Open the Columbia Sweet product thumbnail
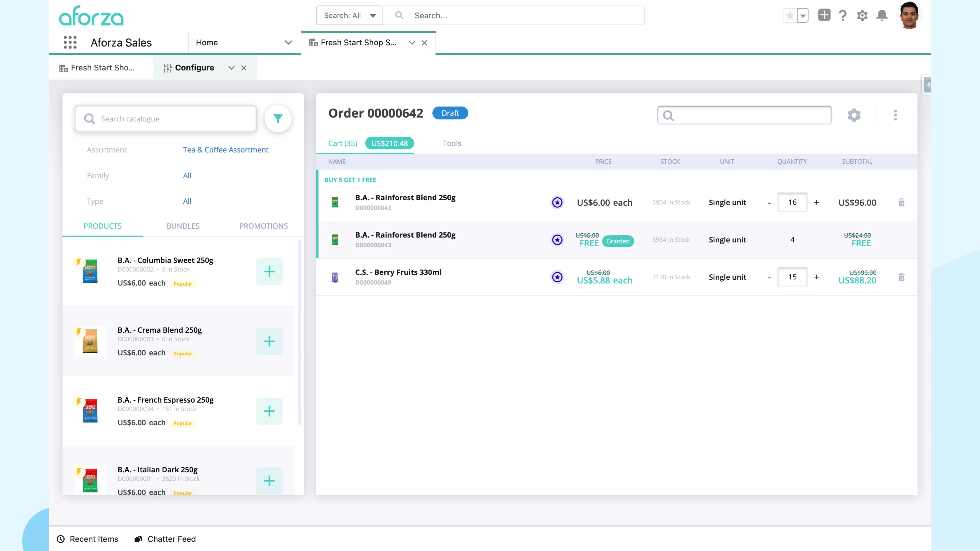 tap(90, 271)
